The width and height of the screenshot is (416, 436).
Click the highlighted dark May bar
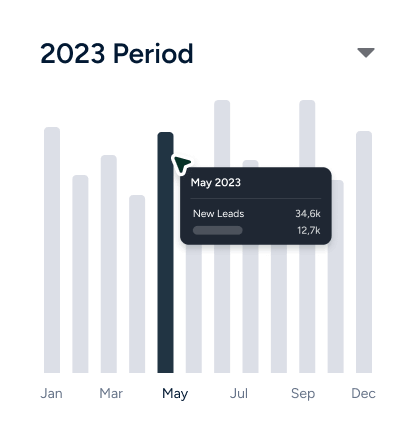[165, 252]
